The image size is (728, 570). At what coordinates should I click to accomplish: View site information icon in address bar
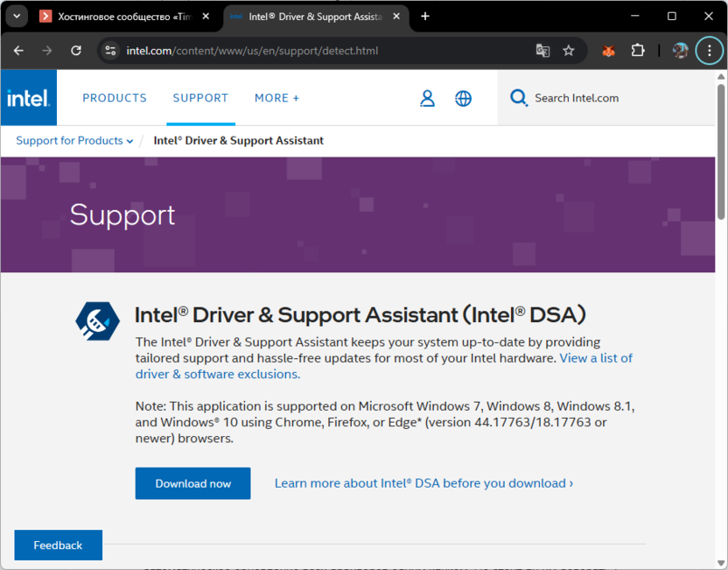pos(110,51)
